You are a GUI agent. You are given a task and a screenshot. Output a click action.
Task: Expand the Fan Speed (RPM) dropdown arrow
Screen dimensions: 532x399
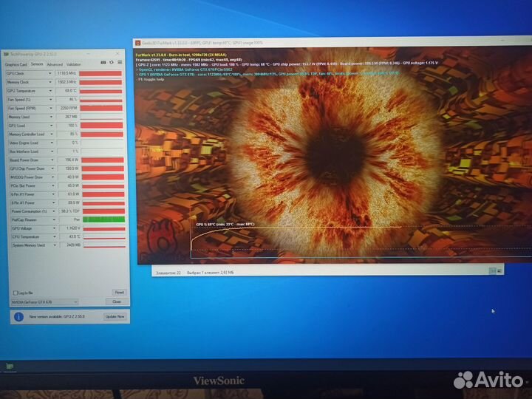point(51,108)
